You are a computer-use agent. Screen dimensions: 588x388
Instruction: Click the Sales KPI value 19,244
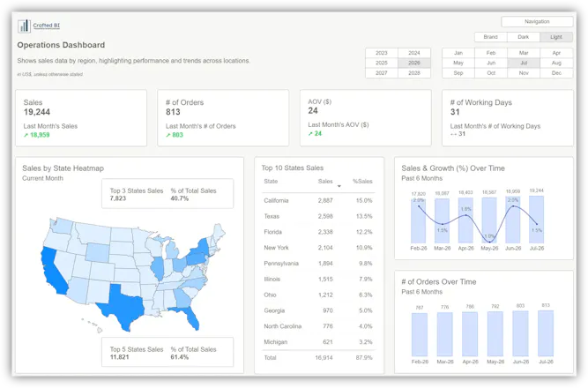tap(37, 112)
